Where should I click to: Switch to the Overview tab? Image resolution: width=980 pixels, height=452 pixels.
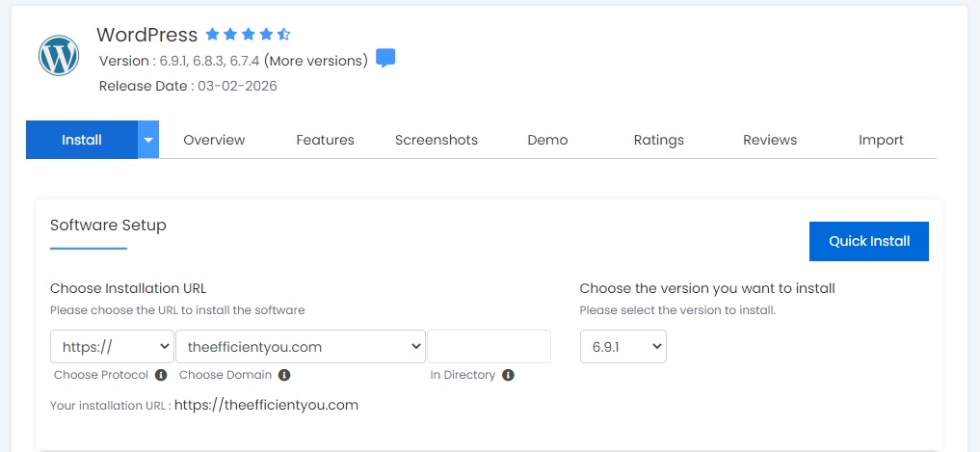pos(214,140)
